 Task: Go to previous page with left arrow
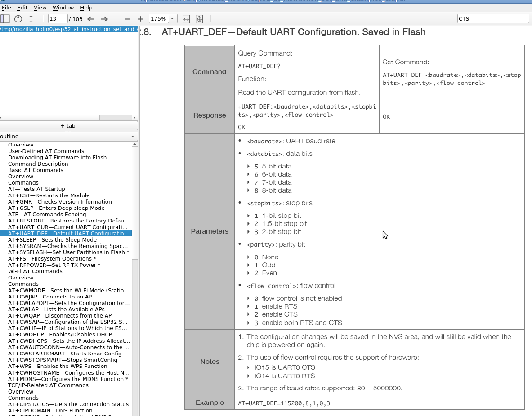(x=90, y=19)
